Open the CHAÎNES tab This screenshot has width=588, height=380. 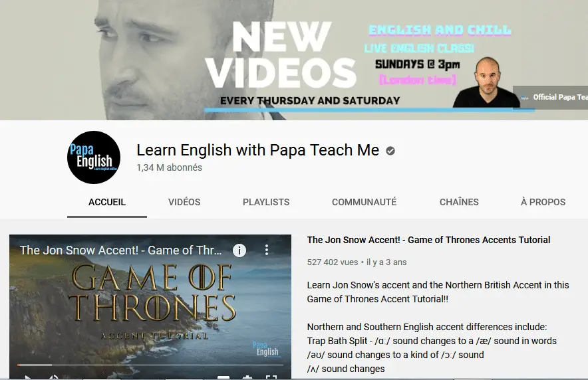459,202
